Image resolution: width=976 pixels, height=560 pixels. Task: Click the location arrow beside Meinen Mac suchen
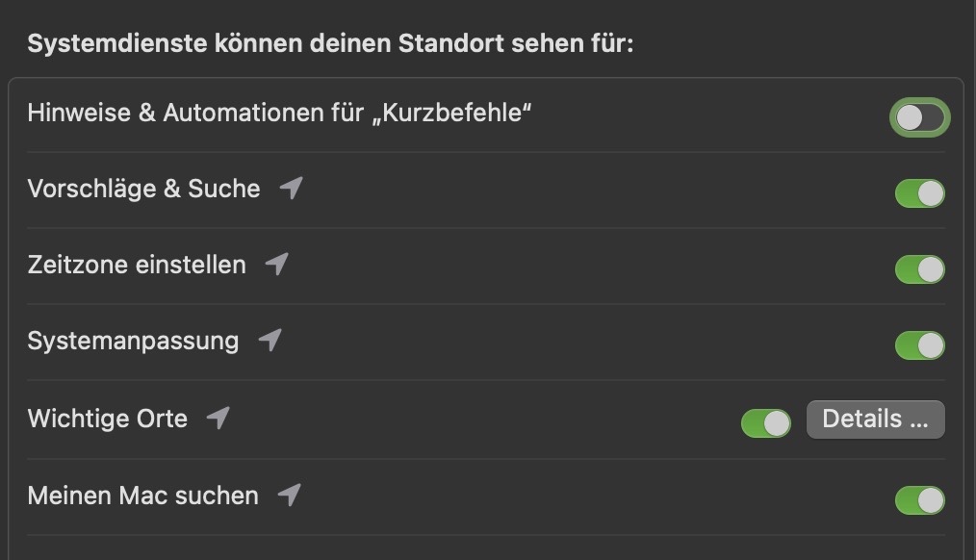coord(290,496)
